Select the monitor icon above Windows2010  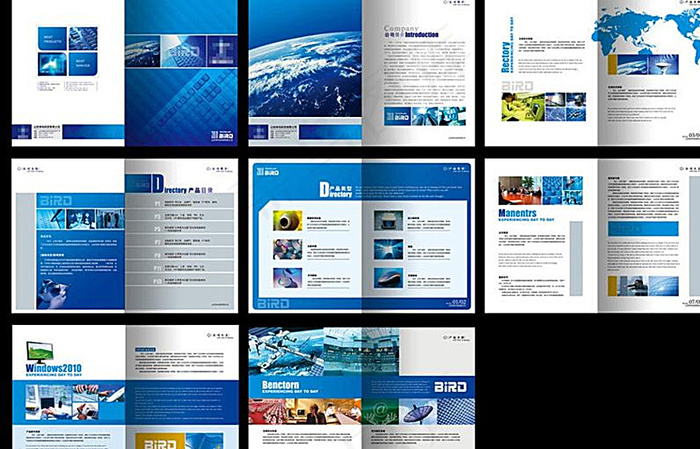tap(39, 352)
